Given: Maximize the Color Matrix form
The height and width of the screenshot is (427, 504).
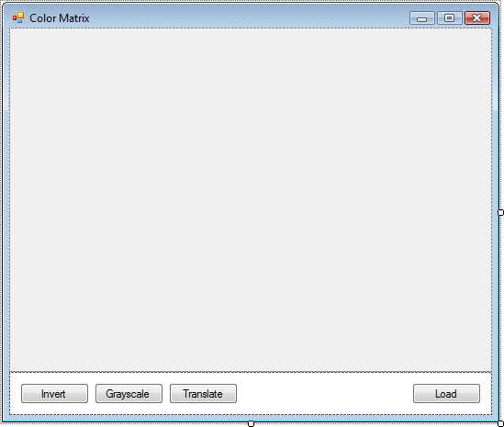Looking at the screenshot, I should coord(449,18).
